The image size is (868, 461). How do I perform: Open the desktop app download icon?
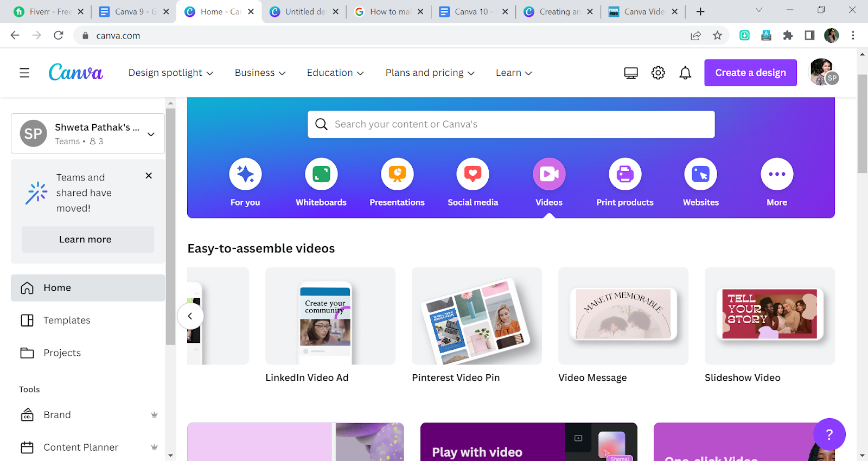(631, 73)
